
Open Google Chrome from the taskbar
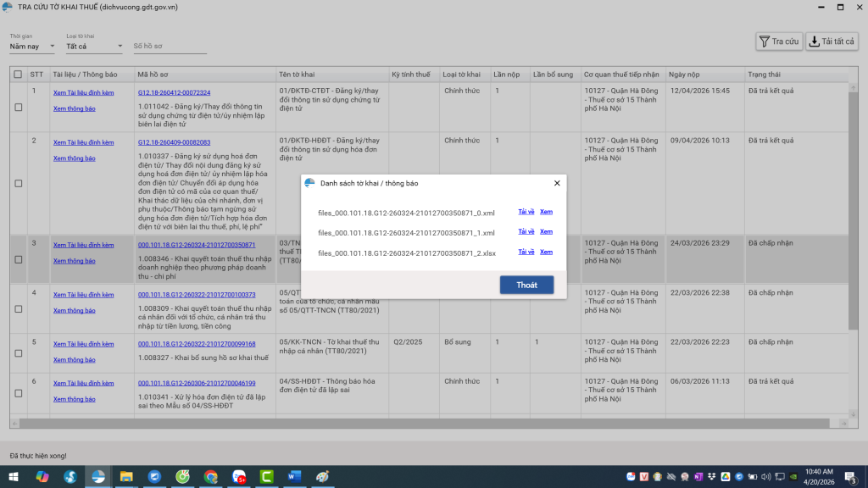(x=211, y=477)
